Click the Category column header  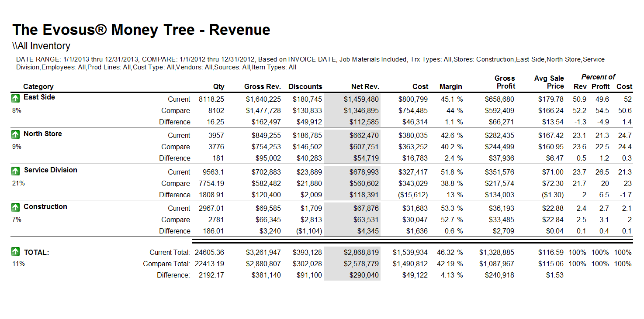[x=38, y=87]
